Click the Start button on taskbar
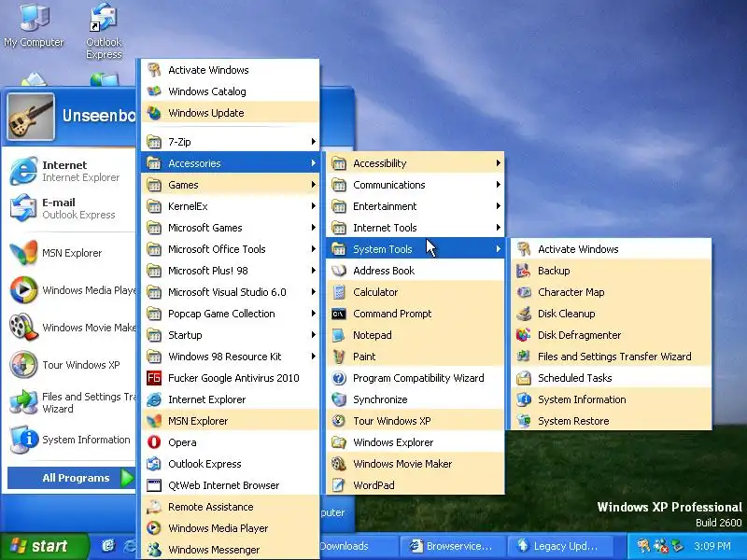The height and width of the screenshot is (560, 747). 44,546
